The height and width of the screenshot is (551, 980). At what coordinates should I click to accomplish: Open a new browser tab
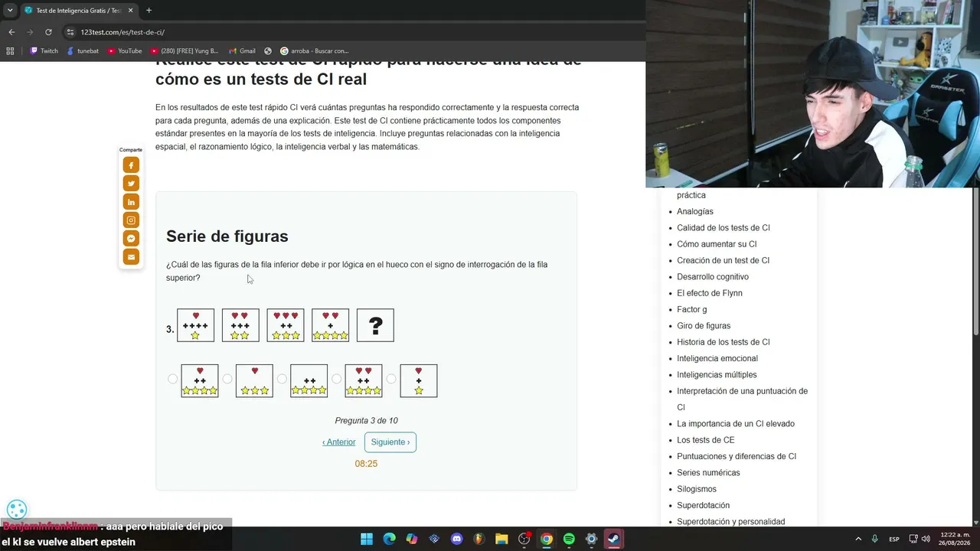click(x=149, y=11)
